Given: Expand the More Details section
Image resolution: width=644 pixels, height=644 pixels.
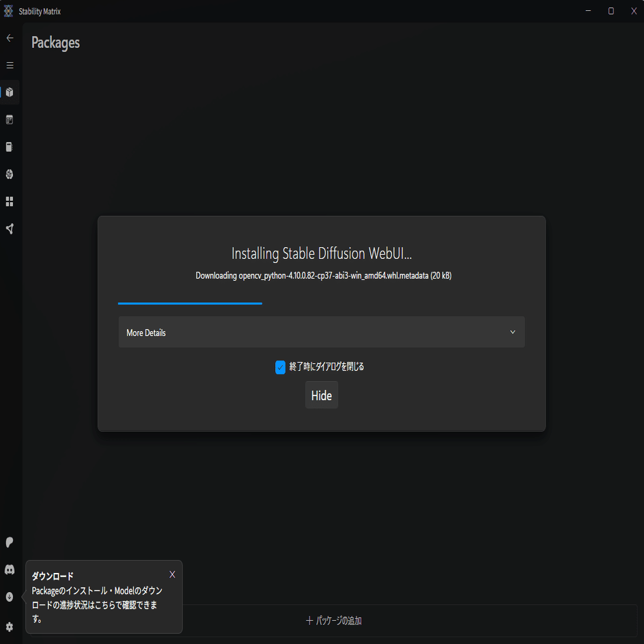Looking at the screenshot, I should tap(322, 332).
